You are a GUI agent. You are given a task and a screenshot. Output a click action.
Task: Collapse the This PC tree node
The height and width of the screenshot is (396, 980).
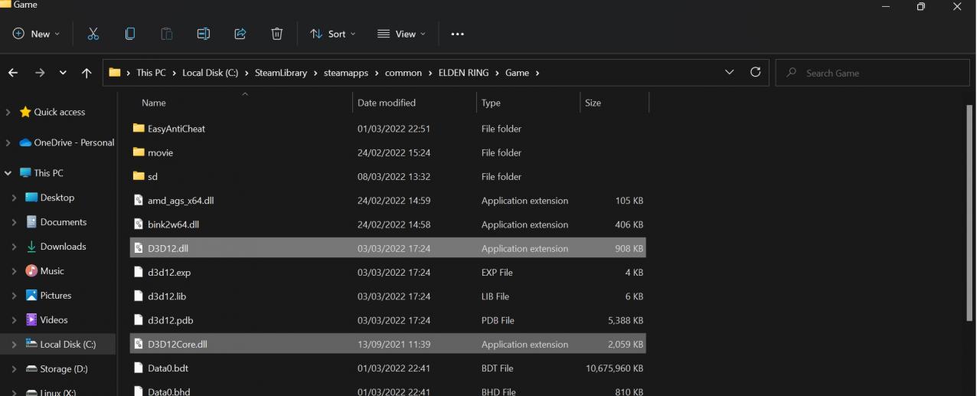(8, 173)
